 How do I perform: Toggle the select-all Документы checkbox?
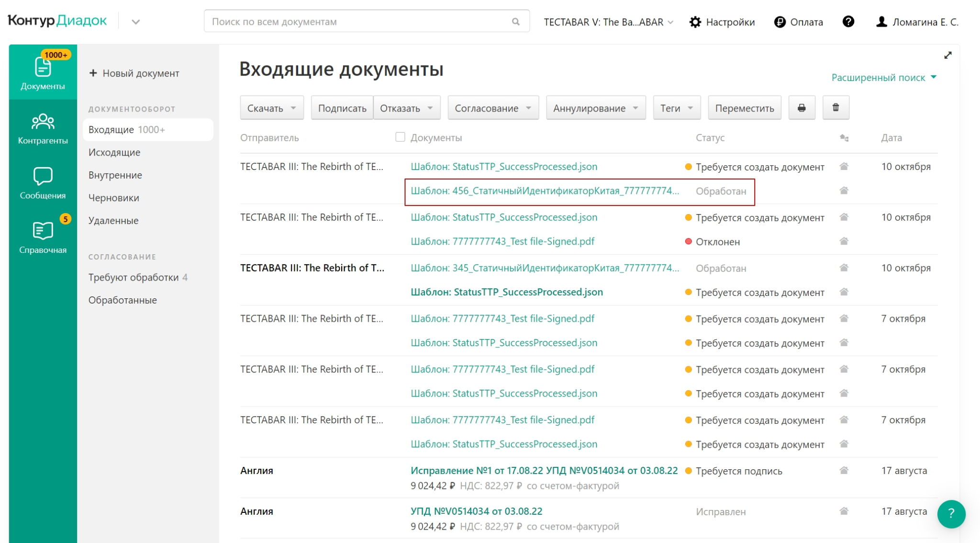400,137
